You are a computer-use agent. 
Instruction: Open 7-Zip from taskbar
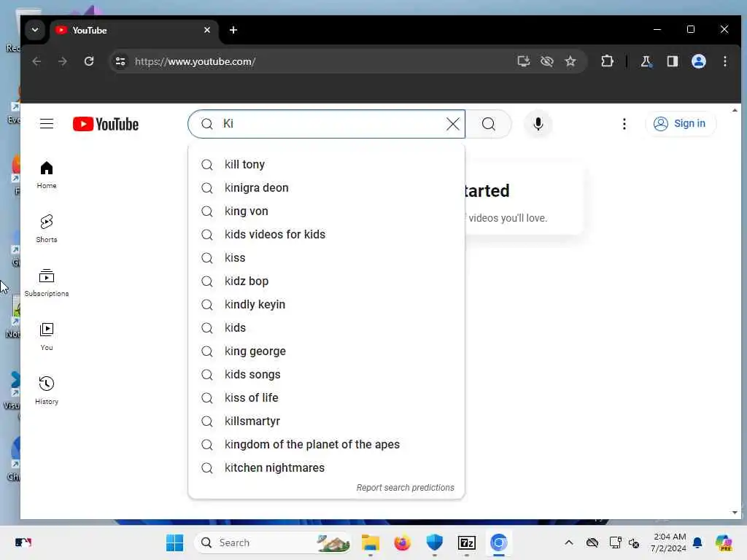(467, 542)
